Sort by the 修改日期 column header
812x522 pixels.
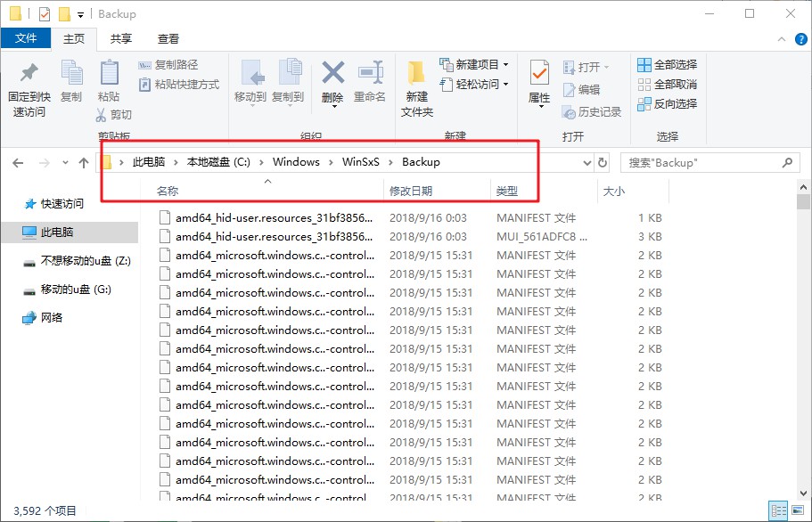[411, 191]
